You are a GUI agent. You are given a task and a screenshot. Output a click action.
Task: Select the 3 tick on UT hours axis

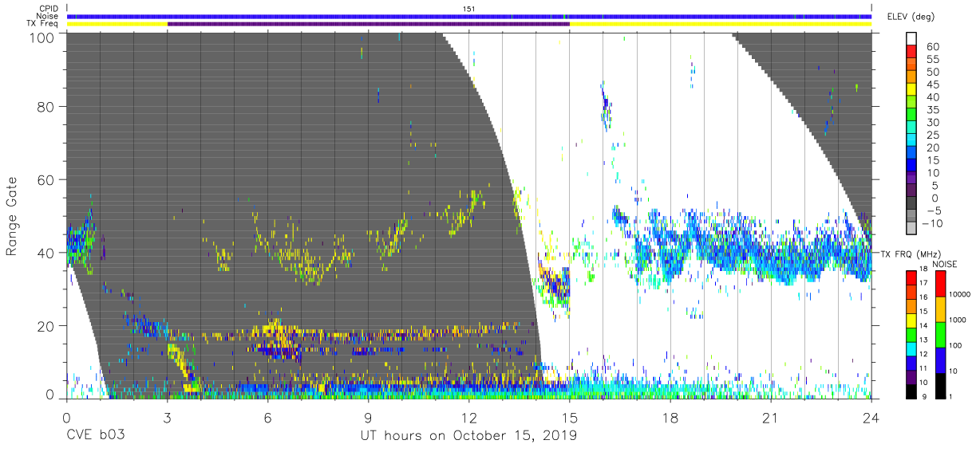coord(167,417)
